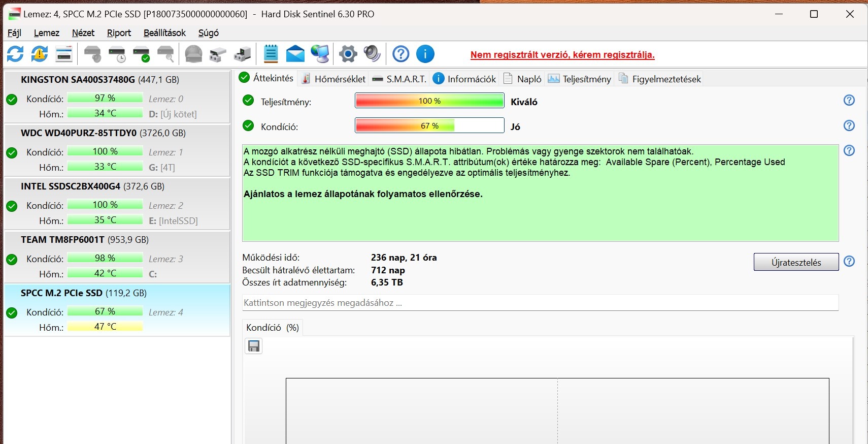Open the Fájl menu

(x=14, y=33)
